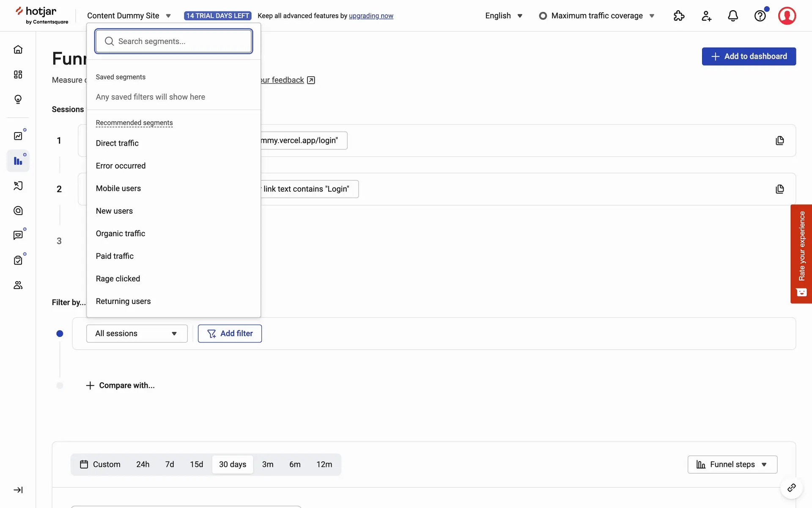Click the Add to dashboard button

tap(749, 56)
